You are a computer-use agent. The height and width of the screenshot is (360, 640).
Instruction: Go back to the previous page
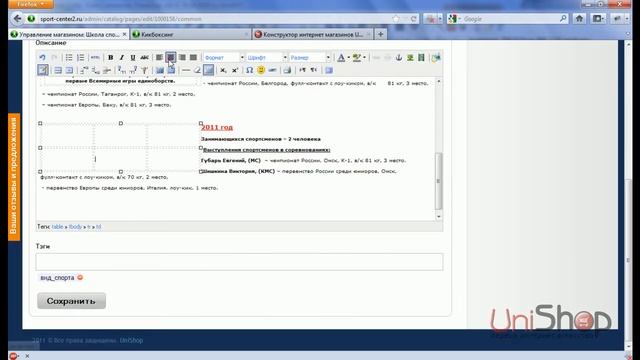[17, 19]
